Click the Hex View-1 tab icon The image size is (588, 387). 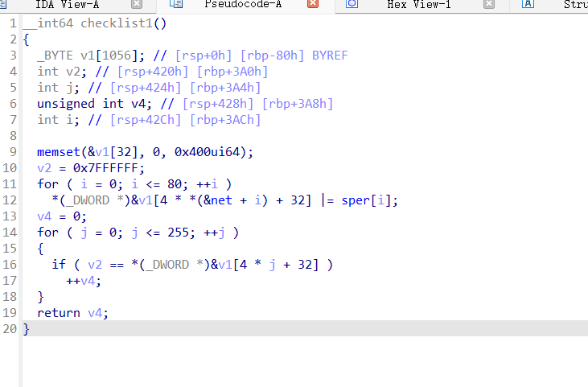tap(352, 4)
